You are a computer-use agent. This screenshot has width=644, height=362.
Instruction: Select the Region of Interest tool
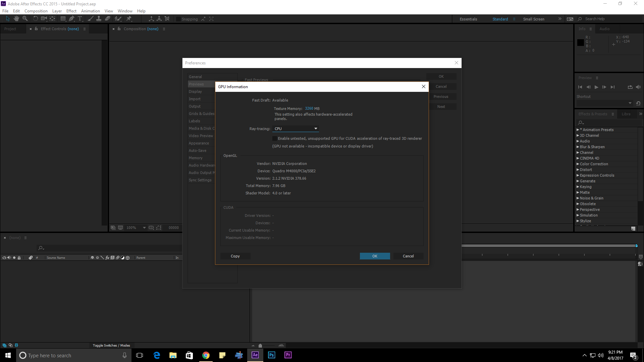(x=159, y=228)
